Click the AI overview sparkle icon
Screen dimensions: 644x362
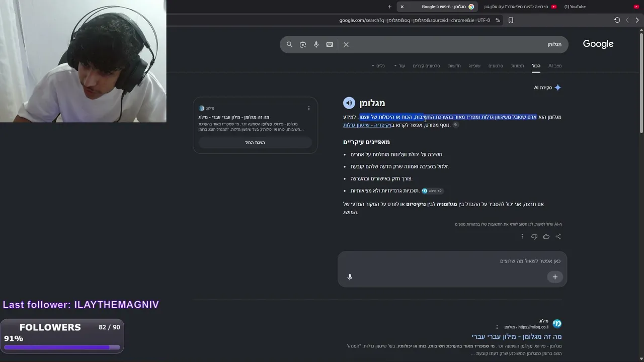tap(557, 87)
